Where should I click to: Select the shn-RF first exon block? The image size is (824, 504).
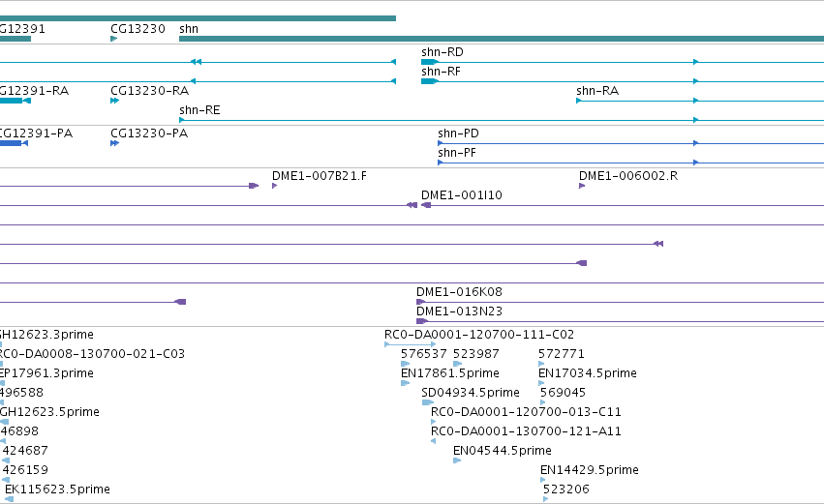click(429, 81)
